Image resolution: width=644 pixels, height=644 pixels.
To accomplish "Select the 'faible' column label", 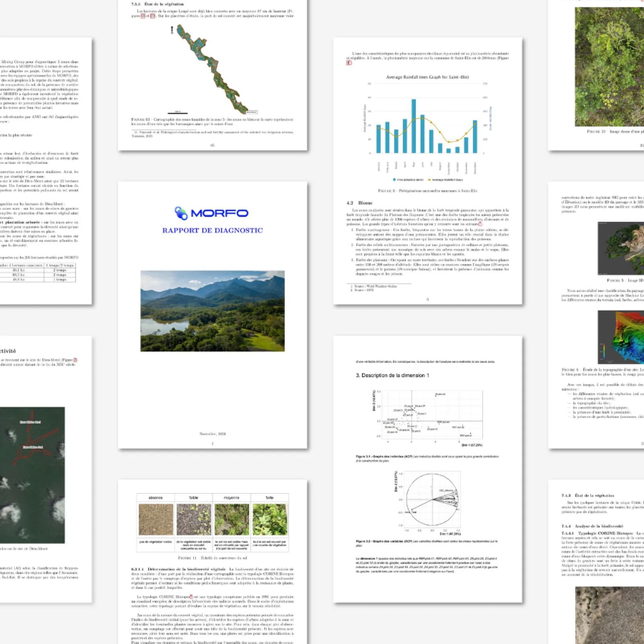I will [194, 498].
